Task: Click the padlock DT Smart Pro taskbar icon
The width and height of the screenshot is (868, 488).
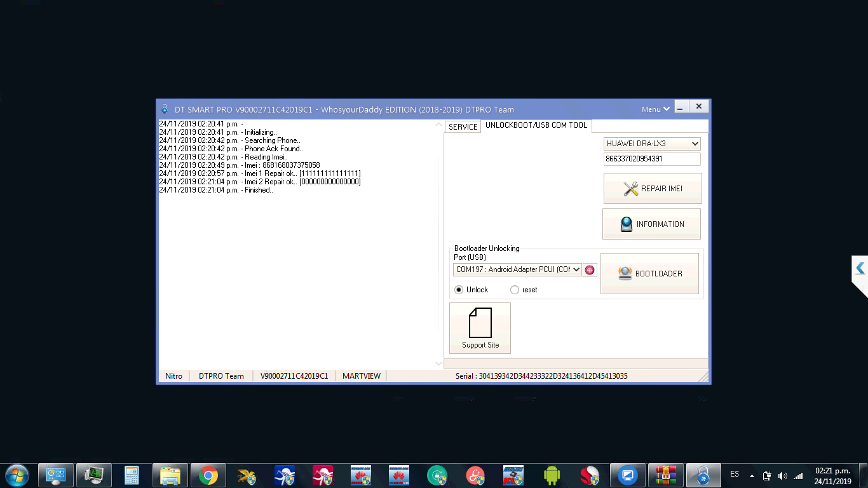Action: click(x=703, y=475)
